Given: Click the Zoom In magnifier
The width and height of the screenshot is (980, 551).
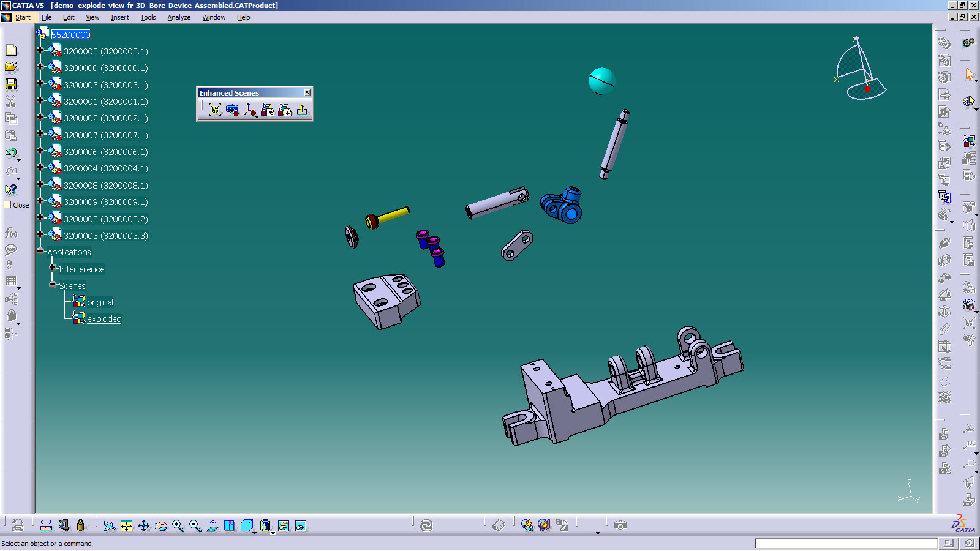Looking at the screenshot, I should [x=178, y=526].
